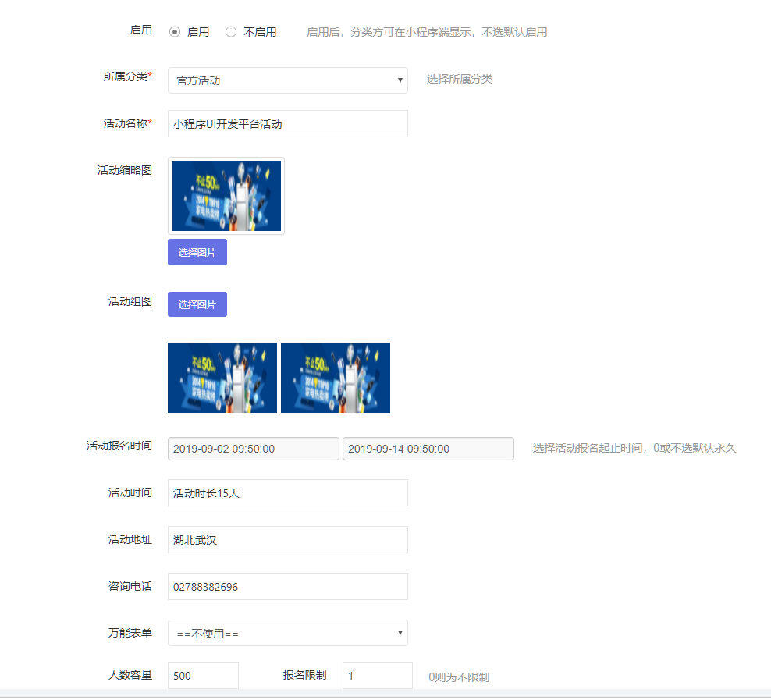The image size is (771, 700).
Task: Click the 活动缩略图 thumbnail preview image
Action: (226, 196)
